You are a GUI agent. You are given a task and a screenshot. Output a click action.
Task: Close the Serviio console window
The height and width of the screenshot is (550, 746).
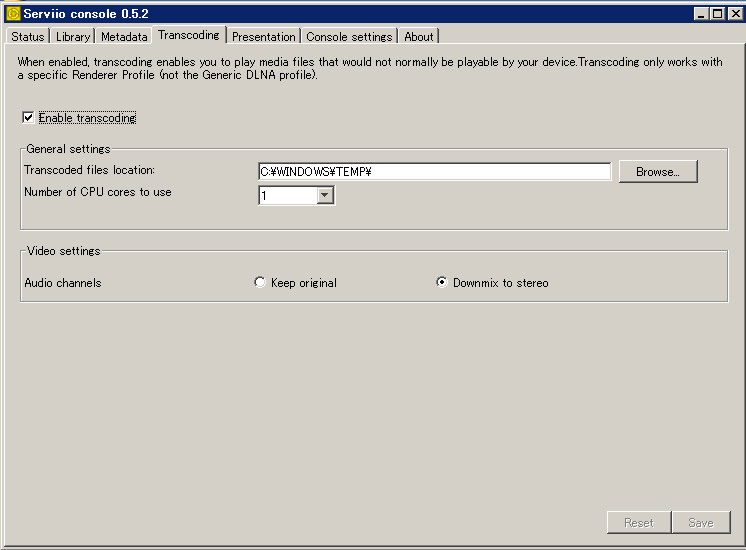tap(733, 13)
